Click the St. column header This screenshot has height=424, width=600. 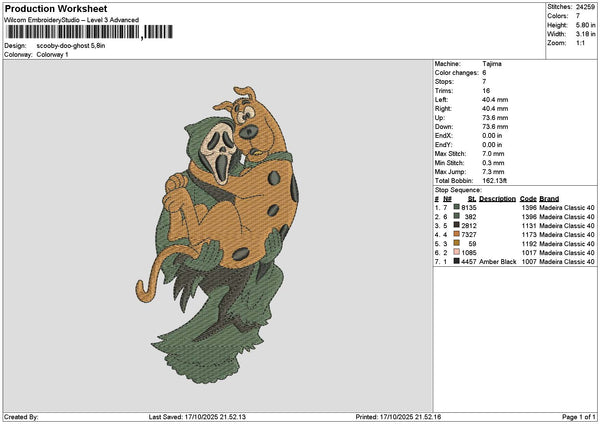click(472, 199)
